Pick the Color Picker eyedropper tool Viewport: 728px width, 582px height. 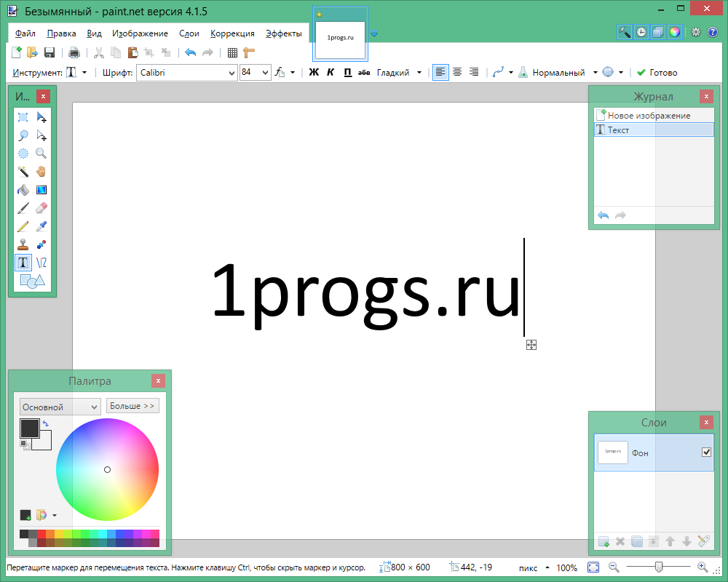(x=41, y=226)
